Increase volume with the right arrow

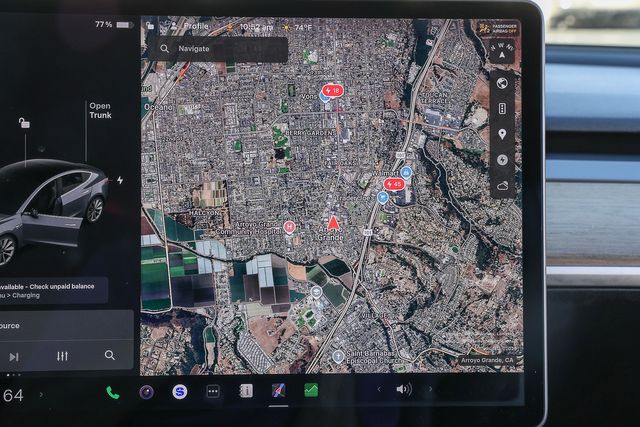pos(430,389)
